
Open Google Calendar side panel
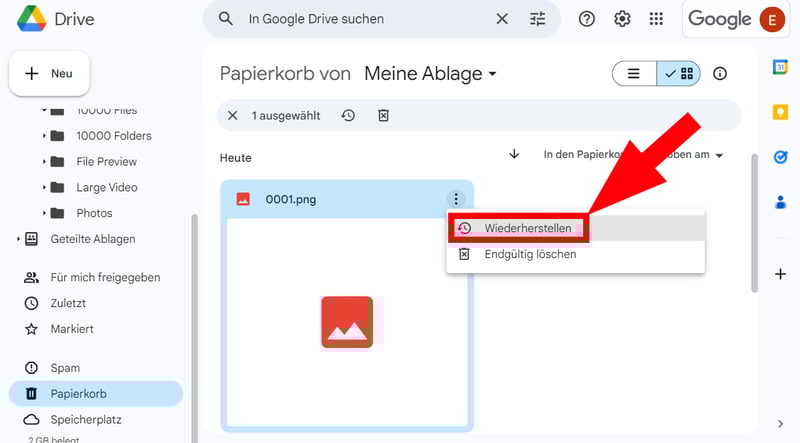click(x=780, y=67)
